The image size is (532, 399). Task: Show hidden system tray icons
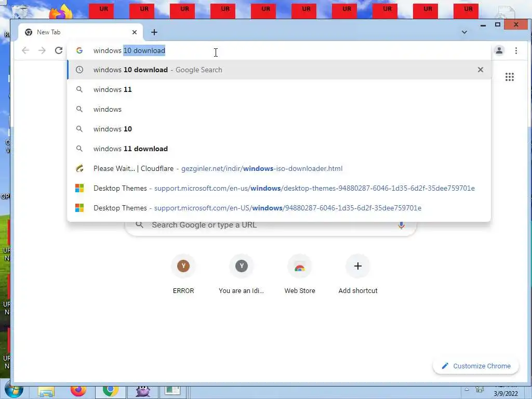coord(467,390)
